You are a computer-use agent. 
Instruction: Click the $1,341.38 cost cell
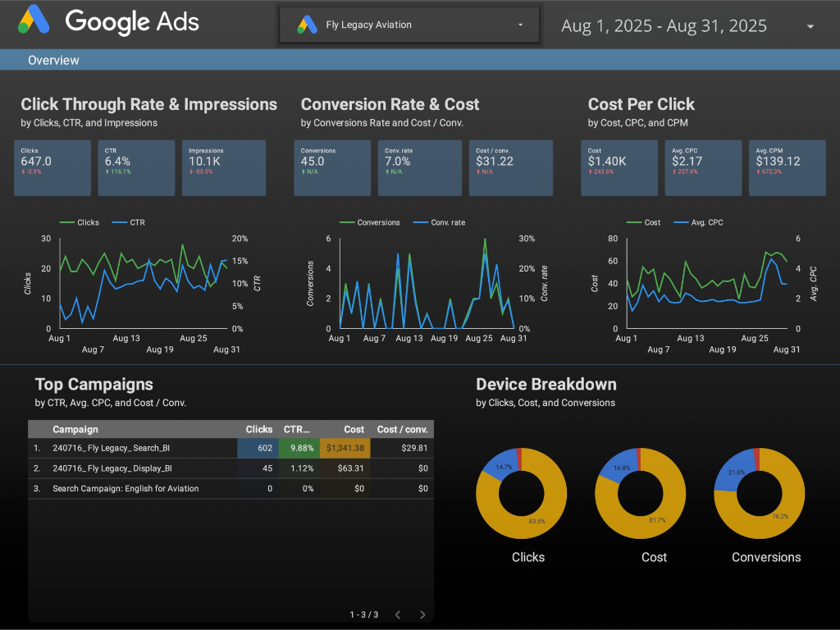[345, 448]
